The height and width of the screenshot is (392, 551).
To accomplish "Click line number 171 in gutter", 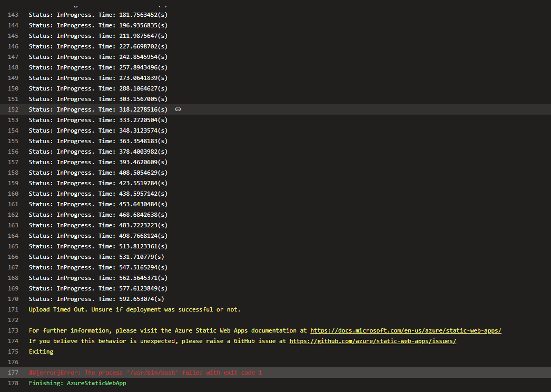I will click(13, 309).
